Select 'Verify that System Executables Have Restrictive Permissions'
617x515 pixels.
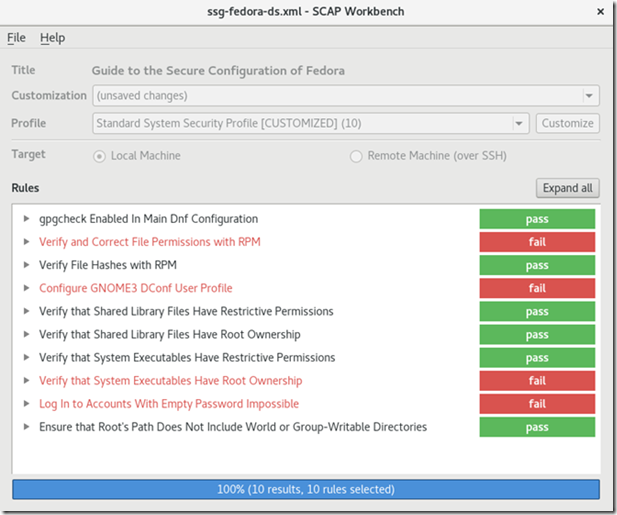(x=187, y=358)
